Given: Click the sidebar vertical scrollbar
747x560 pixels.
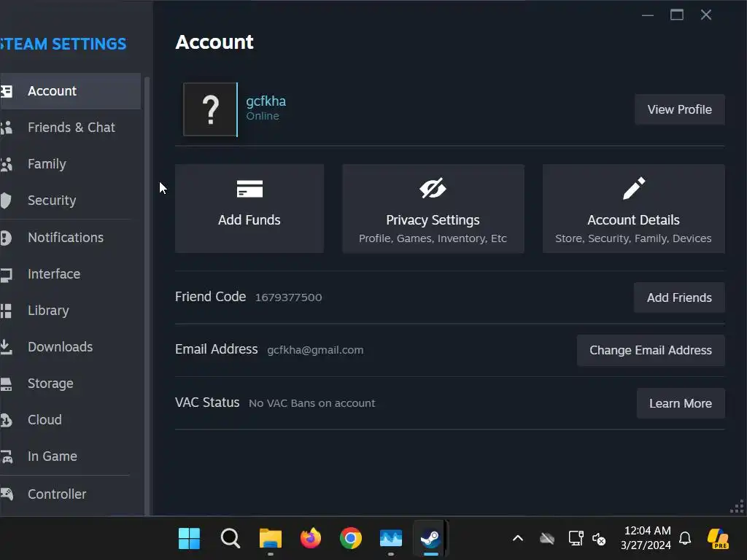Looking at the screenshot, I should [x=147, y=295].
